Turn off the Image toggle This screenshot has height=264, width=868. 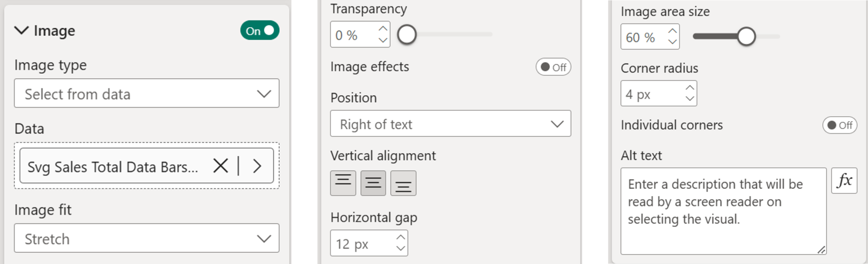click(259, 30)
